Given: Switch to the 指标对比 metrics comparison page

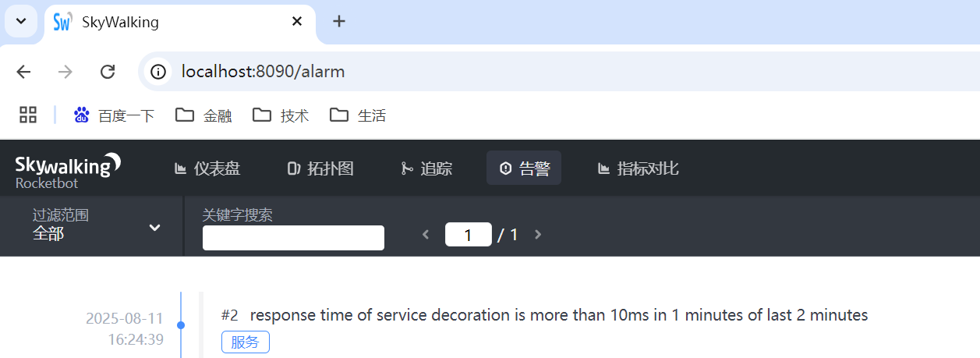Looking at the screenshot, I should (x=638, y=168).
